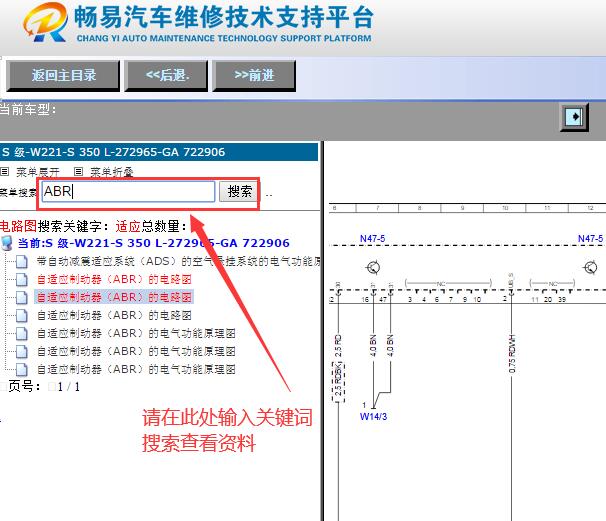606x521 pixels.
Task: Click the document icon beside the ADS entry
Action: (x=22, y=262)
